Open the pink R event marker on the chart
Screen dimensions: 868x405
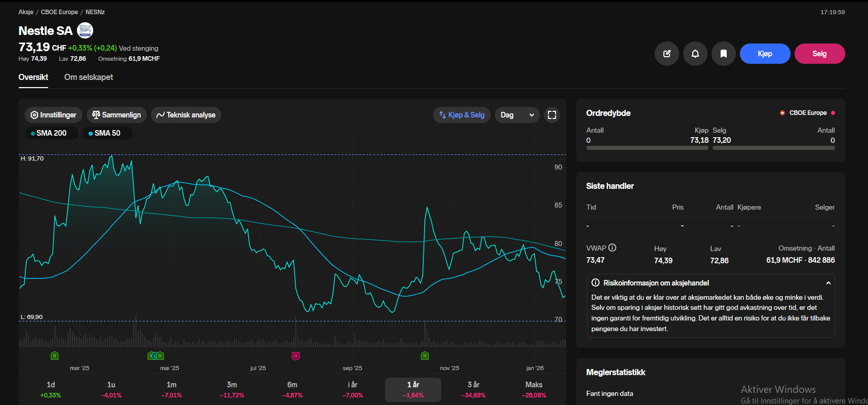(296, 356)
